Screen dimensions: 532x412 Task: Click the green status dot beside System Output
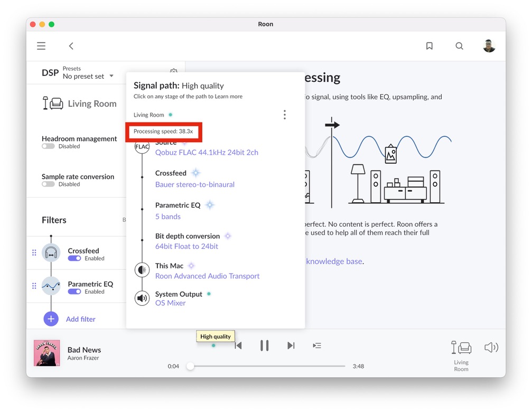pyautogui.click(x=209, y=294)
